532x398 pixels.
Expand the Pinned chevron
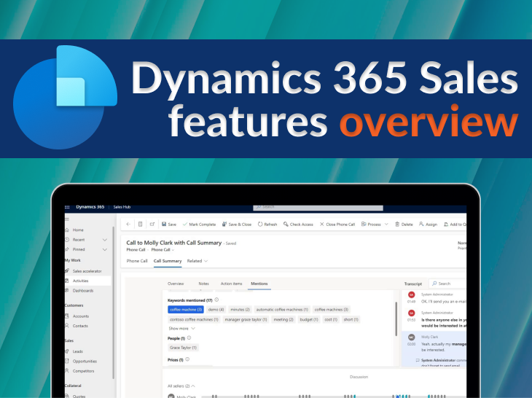105,249
